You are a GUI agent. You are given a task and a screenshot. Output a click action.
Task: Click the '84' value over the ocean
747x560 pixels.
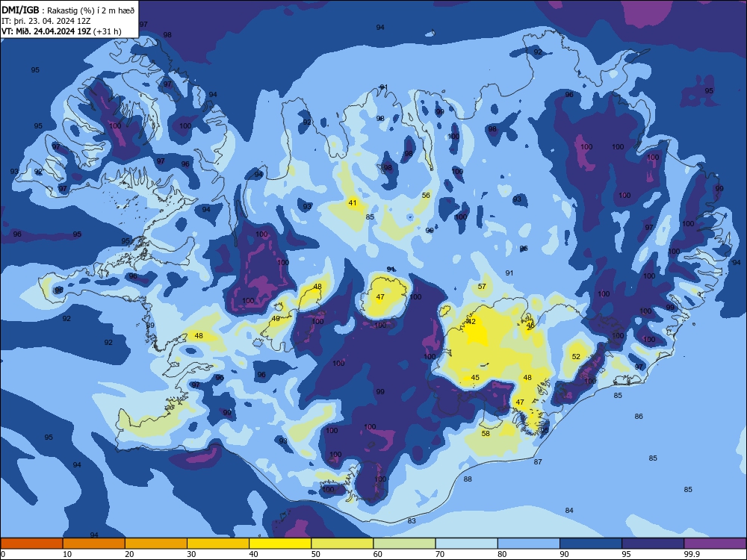569,511
